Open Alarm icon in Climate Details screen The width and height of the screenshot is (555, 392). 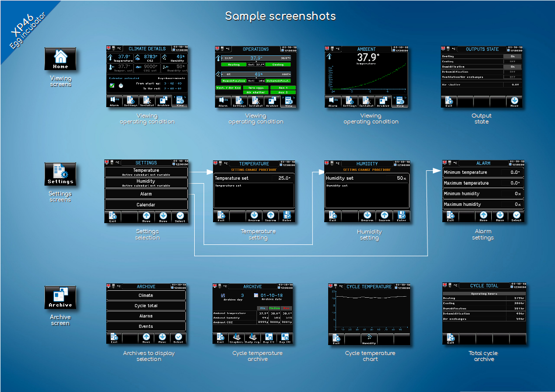114,101
